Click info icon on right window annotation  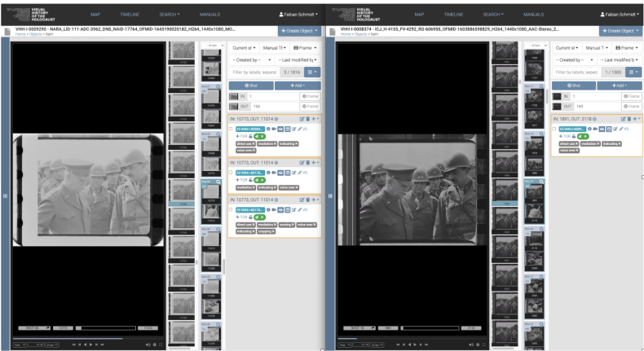(590, 129)
